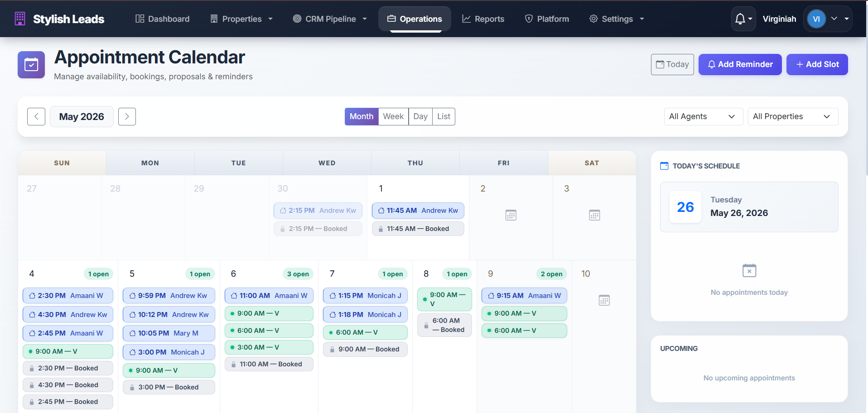Open the 2:15 PM Andrew Kw appointment

pyautogui.click(x=318, y=211)
